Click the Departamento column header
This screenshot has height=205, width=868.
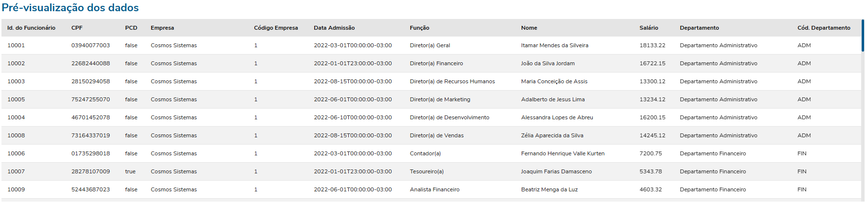(x=699, y=28)
